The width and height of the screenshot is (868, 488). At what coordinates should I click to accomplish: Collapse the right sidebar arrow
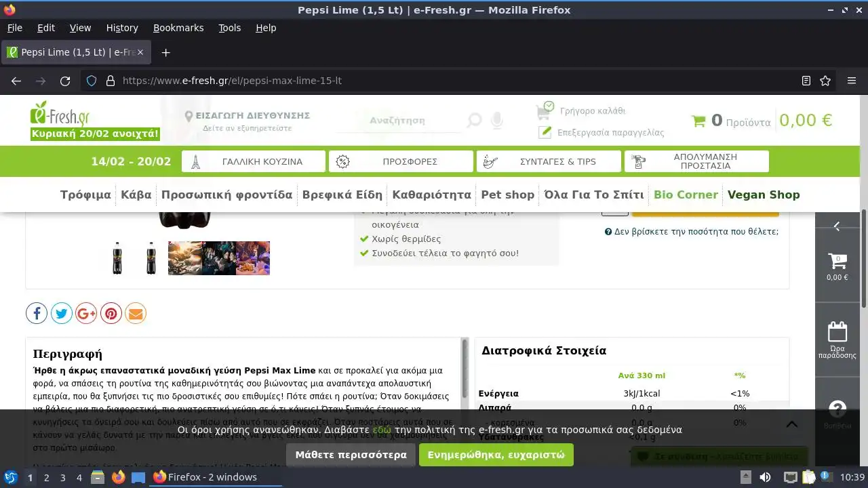coord(837,226)
